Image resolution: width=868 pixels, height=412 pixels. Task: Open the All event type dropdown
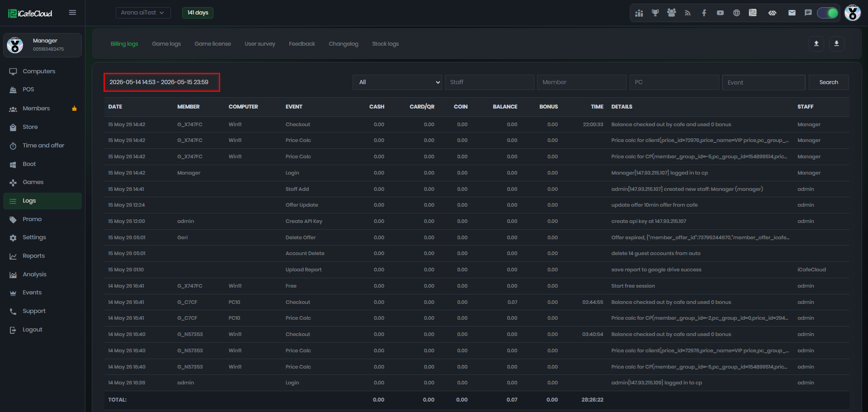tap(397, 82)
